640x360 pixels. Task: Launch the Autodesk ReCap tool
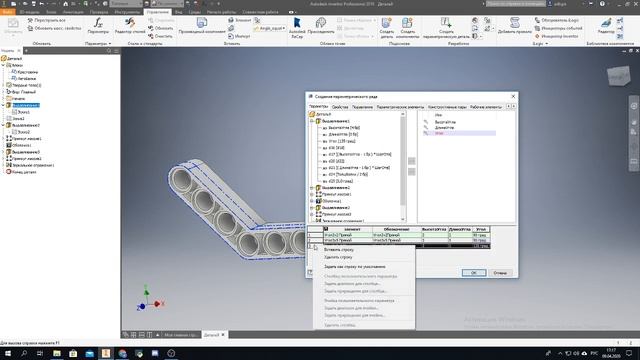(x=297, y=28)
